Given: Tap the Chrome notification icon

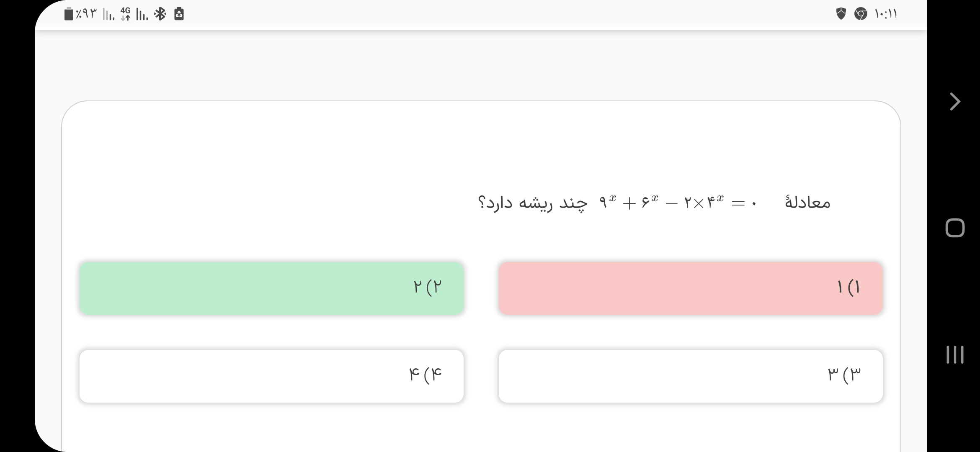Looking at the screenshot, I should point(860,14).
